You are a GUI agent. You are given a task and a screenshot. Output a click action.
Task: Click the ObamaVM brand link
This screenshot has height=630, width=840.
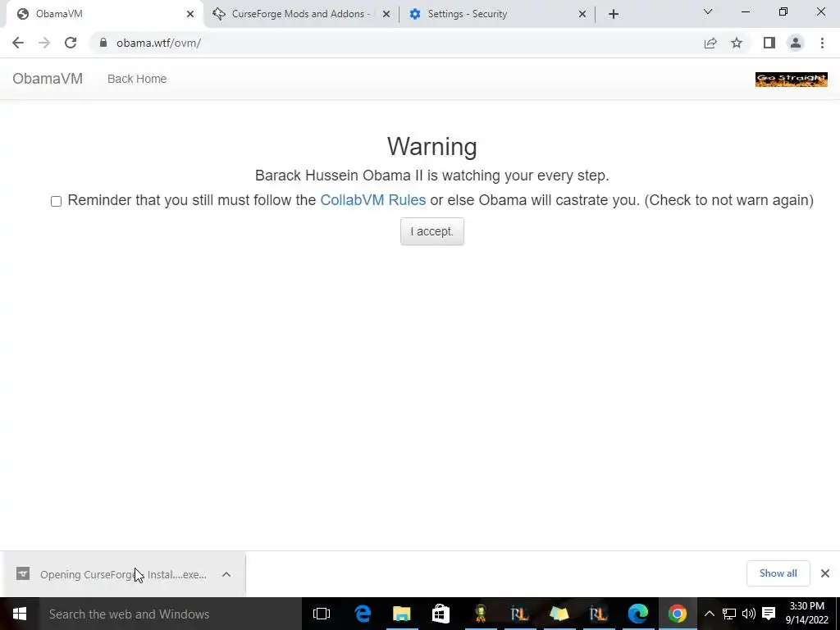tap(48, 79)
